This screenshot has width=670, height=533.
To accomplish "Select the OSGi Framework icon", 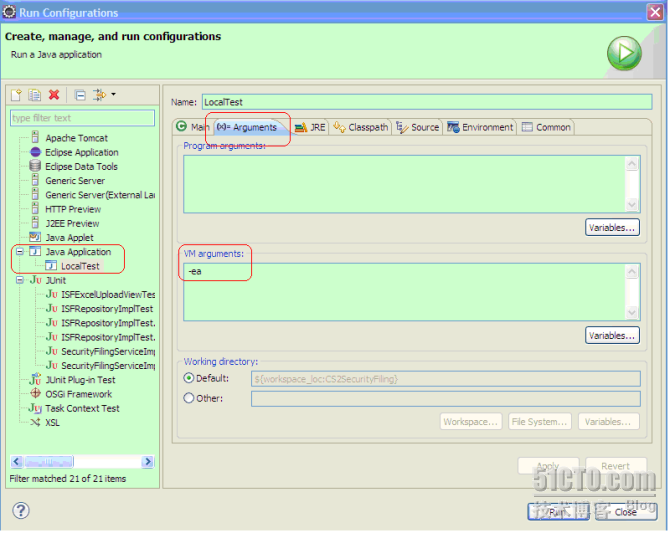I will coord(35,394).
